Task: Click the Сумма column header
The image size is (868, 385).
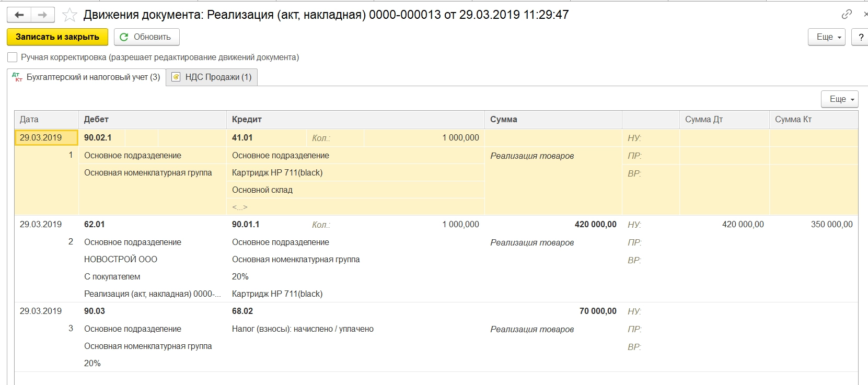Action: (x=504, y=120)
